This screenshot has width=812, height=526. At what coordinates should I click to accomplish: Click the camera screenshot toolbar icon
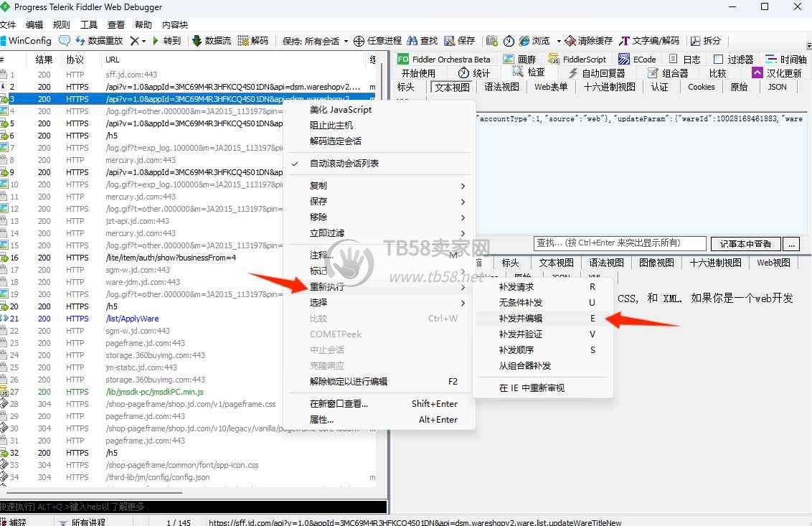click(492, 40)
